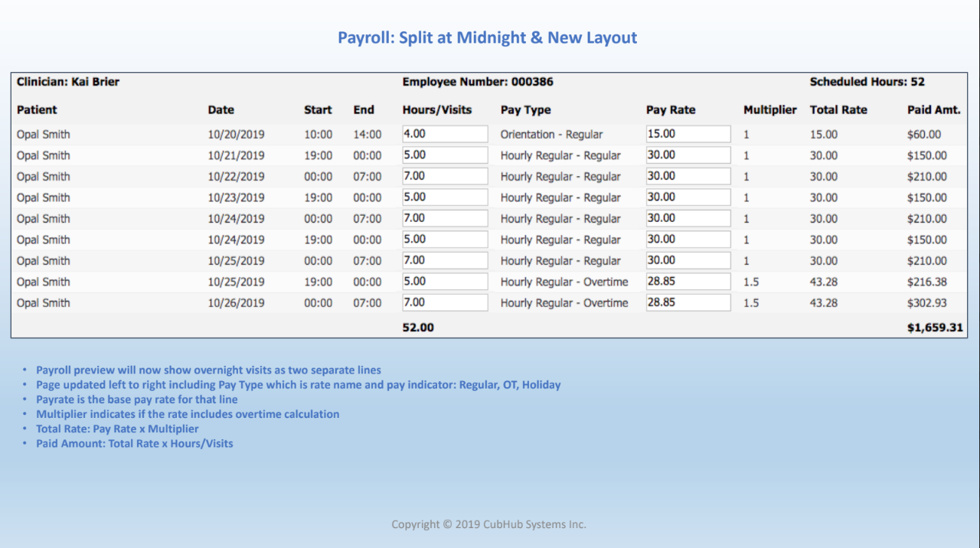Click the $216.38 paid amount
The width and height of the screenshot is (980, 548).
click(x=927, y=282)
